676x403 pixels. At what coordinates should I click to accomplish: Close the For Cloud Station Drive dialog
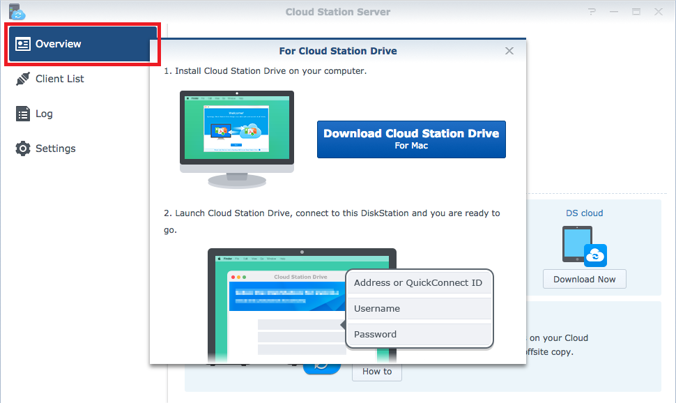point(509,50)
